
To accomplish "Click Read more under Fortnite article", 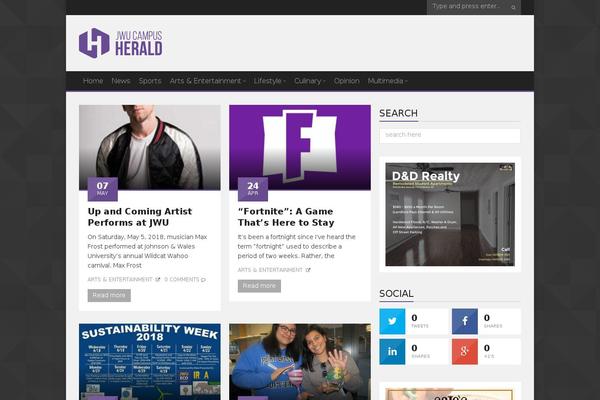I will click(259, 286).
